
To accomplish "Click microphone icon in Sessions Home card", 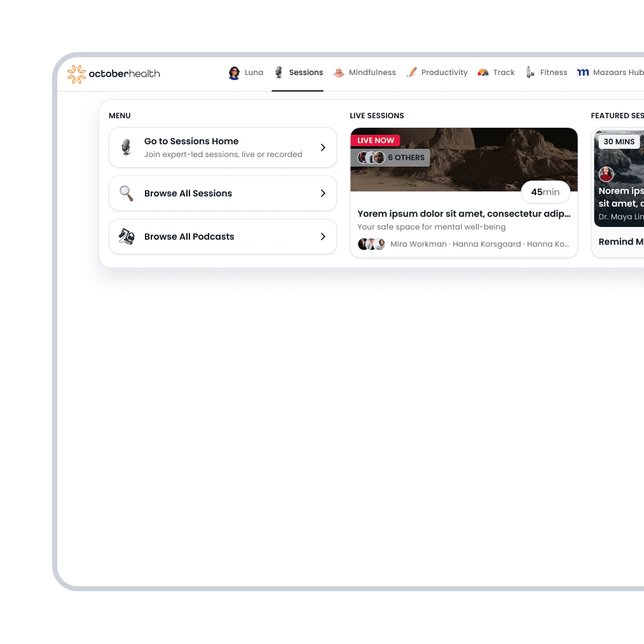I will (x=126, y=147).
